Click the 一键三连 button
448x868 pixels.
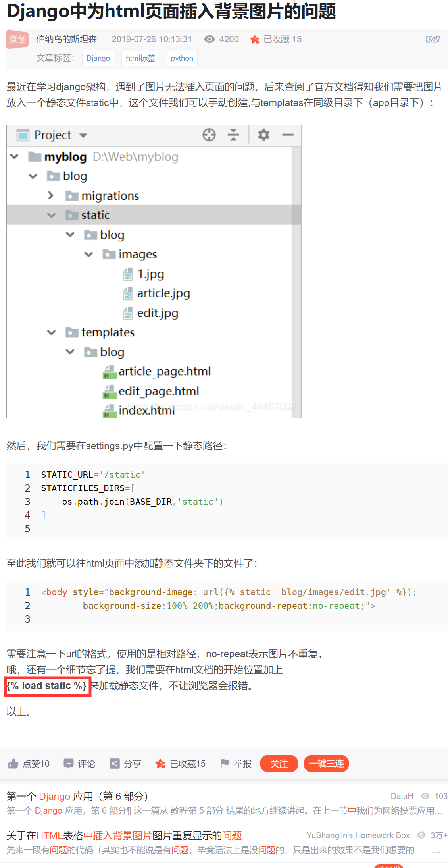326,764
